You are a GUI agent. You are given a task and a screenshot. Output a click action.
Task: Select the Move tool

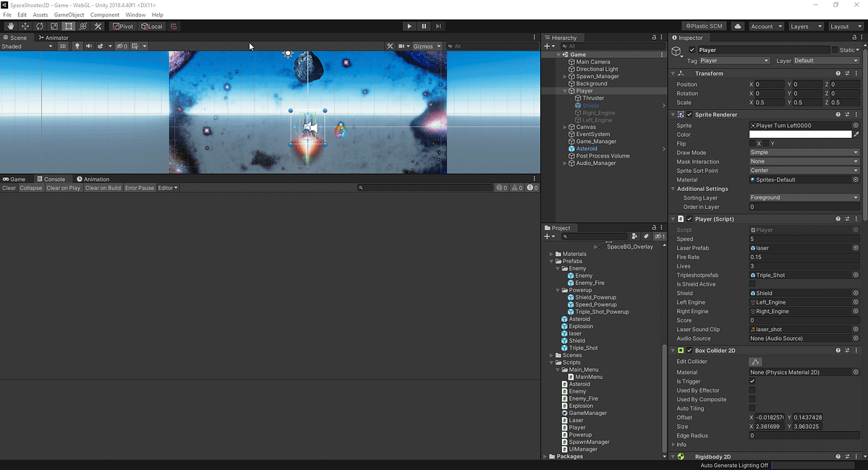click(24, 26)
